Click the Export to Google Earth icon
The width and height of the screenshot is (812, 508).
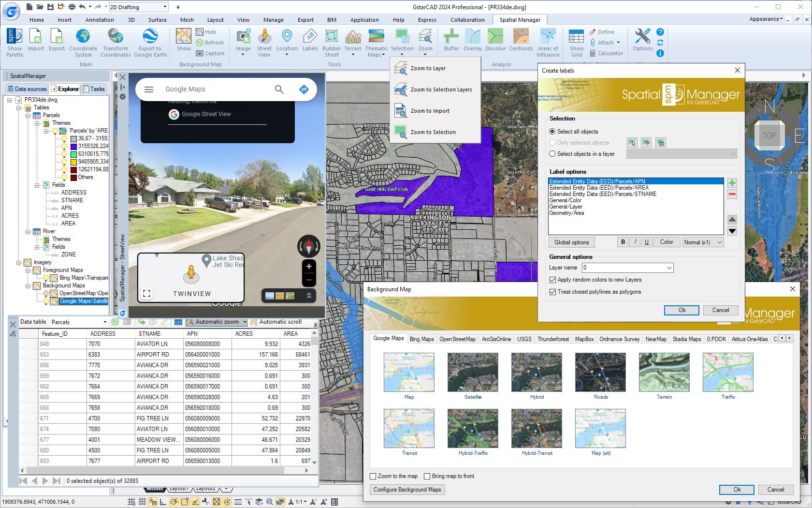[x=150, y=43]
